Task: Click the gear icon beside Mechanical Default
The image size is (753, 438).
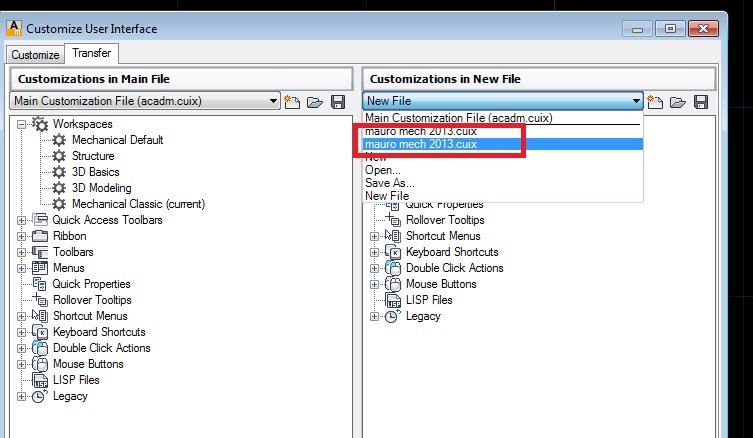Action: (59, 140)
